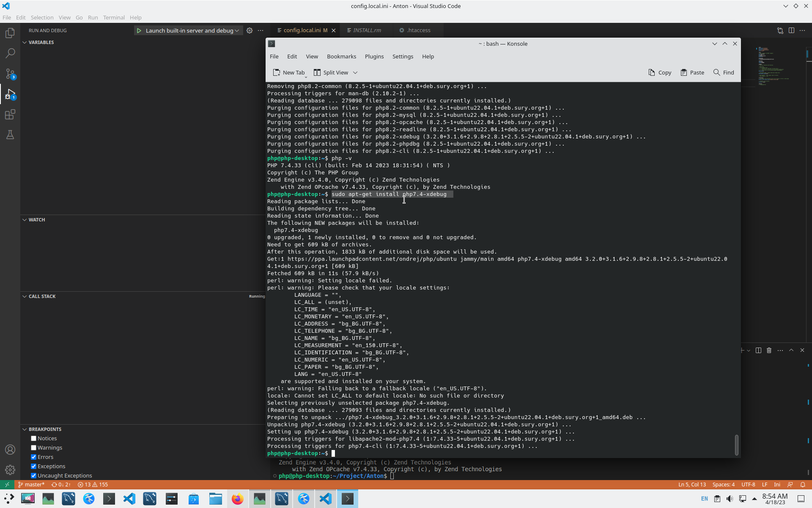This screenshot has height=508, width=812.
Task: Open launch.json via debug gear icon
Action: [x=250, y=30]
